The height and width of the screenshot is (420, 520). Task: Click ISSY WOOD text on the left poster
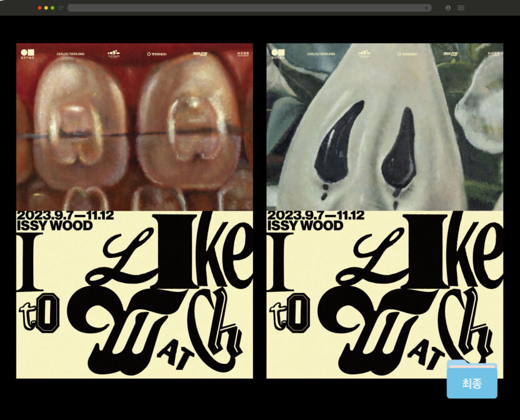55,226
